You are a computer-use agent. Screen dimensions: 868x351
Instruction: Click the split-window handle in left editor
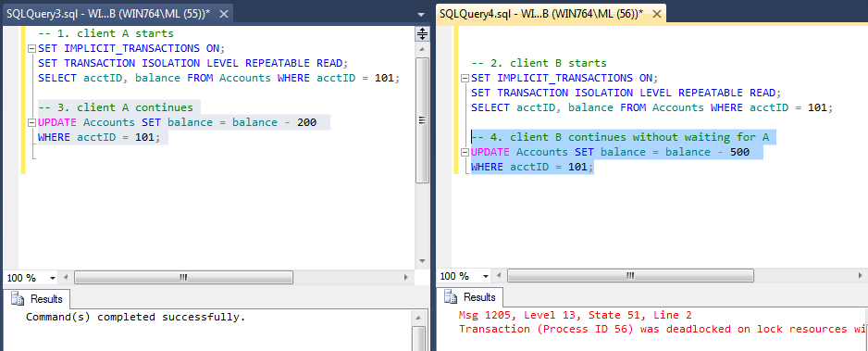(422, 33)
